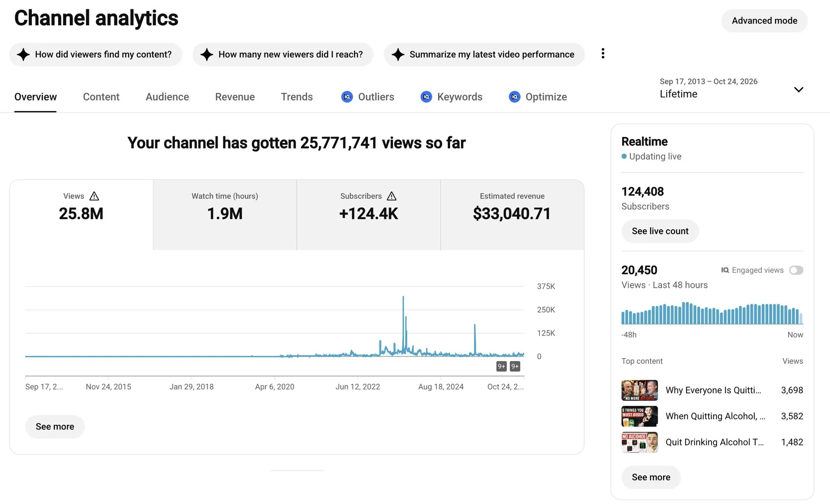Ask 'How did viewers find my content?'
This screenshot has width=830, height=504.
coord(95,54)
